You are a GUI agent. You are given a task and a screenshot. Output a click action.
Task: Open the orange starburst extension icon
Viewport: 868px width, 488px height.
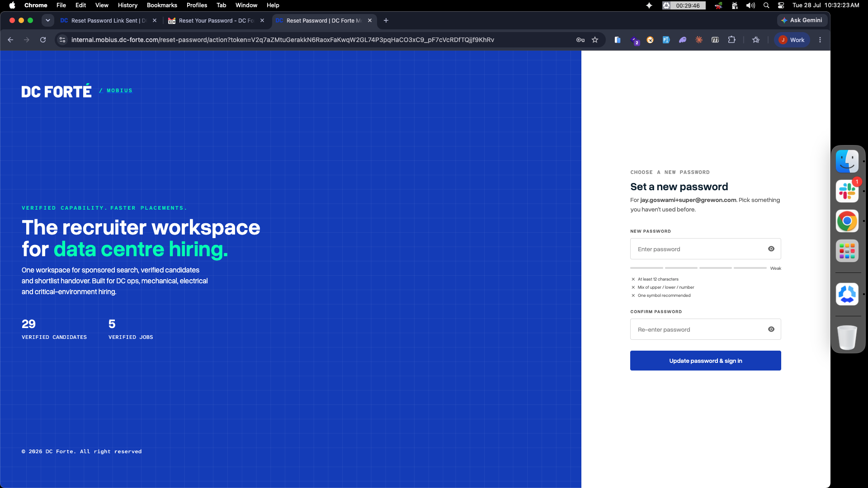699,40
